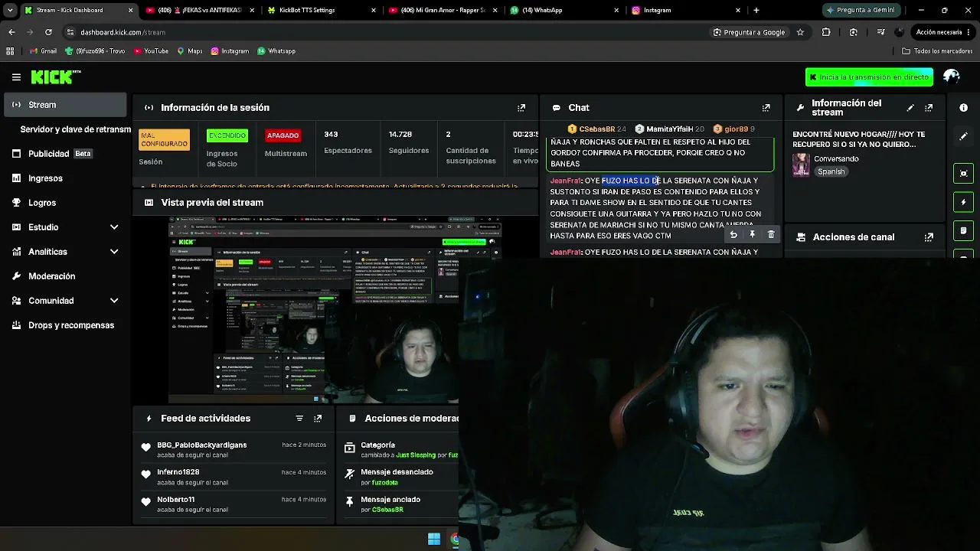The width and height of the screenshot is (980, 551).
Task: Filter the Feed de actividades list
Action: pos(299,419)
